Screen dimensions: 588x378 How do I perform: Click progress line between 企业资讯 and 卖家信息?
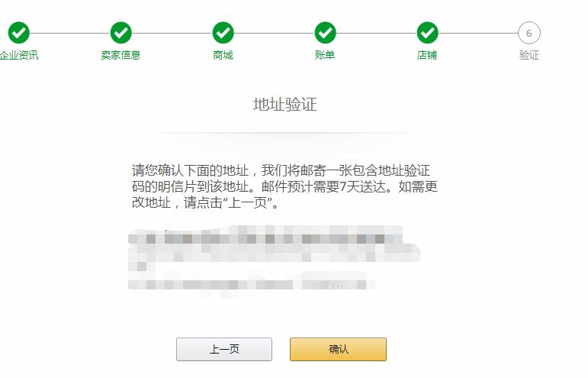[x=69, y=33]
